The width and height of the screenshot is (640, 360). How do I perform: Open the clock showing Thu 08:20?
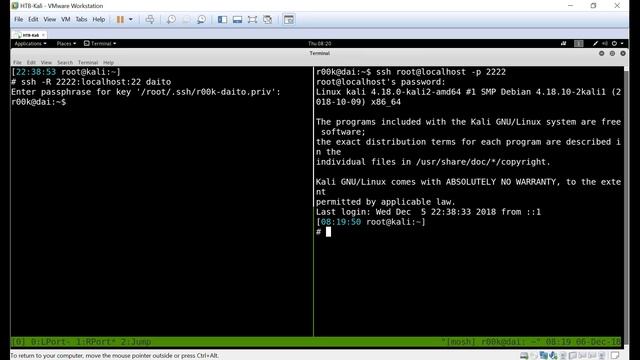(x=320, y=43)
